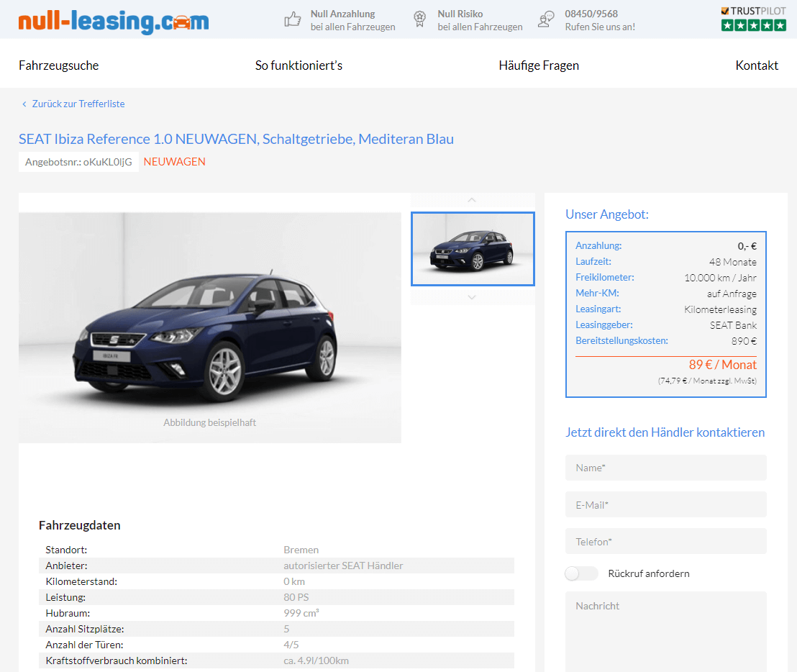The height and width of the screenshot is (672, 797).
Task: Click the SEAT Bank Leasinggeber value
Action: [733, 325]
